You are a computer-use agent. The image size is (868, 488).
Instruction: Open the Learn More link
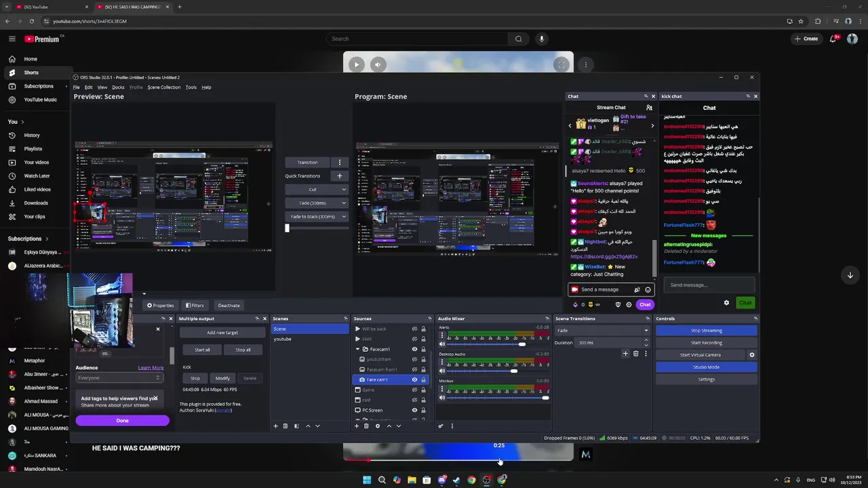[x=151, y=368]
